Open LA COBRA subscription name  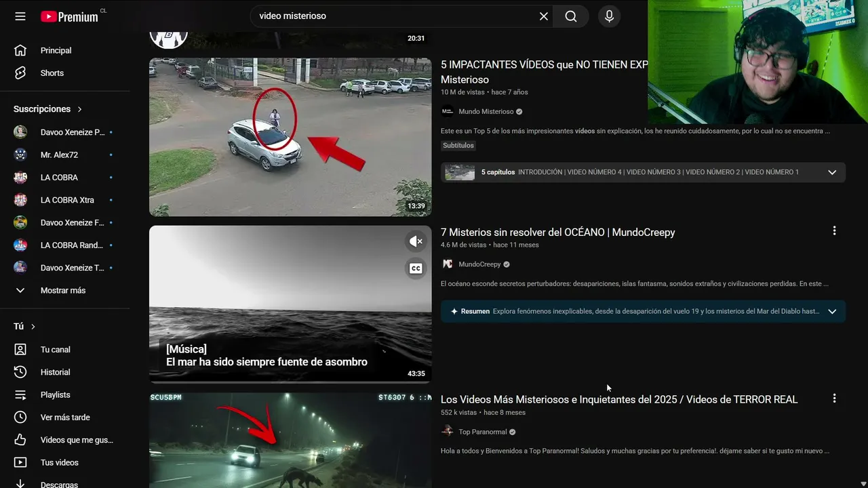click(59, 178)
